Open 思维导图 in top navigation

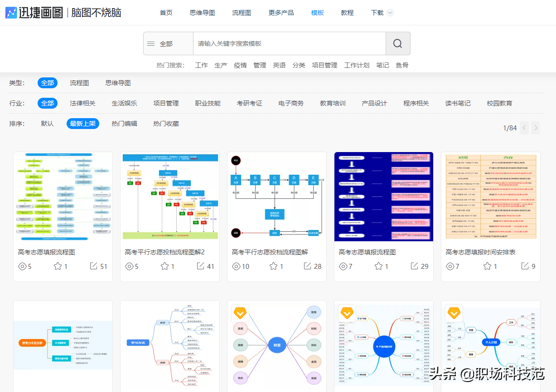tap(202, 13)
